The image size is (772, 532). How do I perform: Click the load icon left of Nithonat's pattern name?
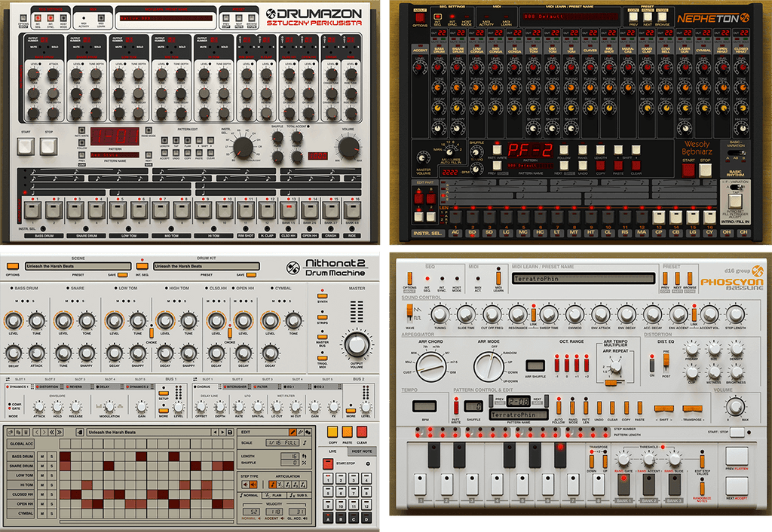tap(79, 432)
